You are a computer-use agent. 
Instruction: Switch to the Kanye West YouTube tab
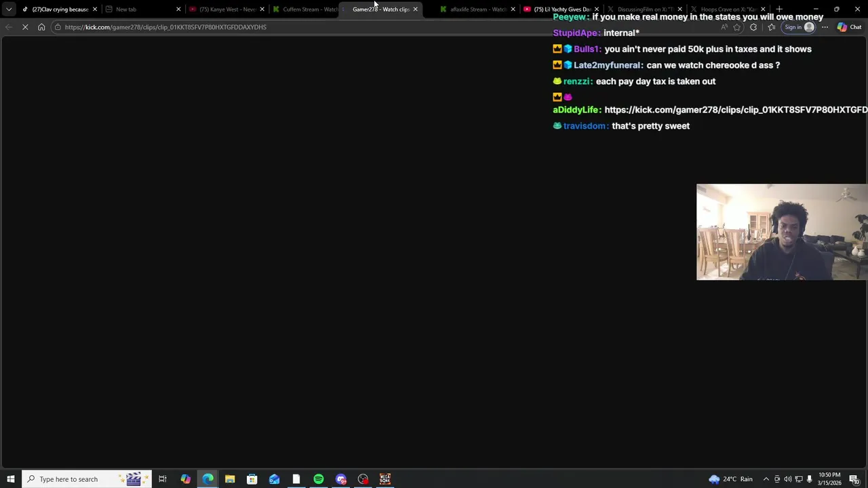click(x=226, y=9)
